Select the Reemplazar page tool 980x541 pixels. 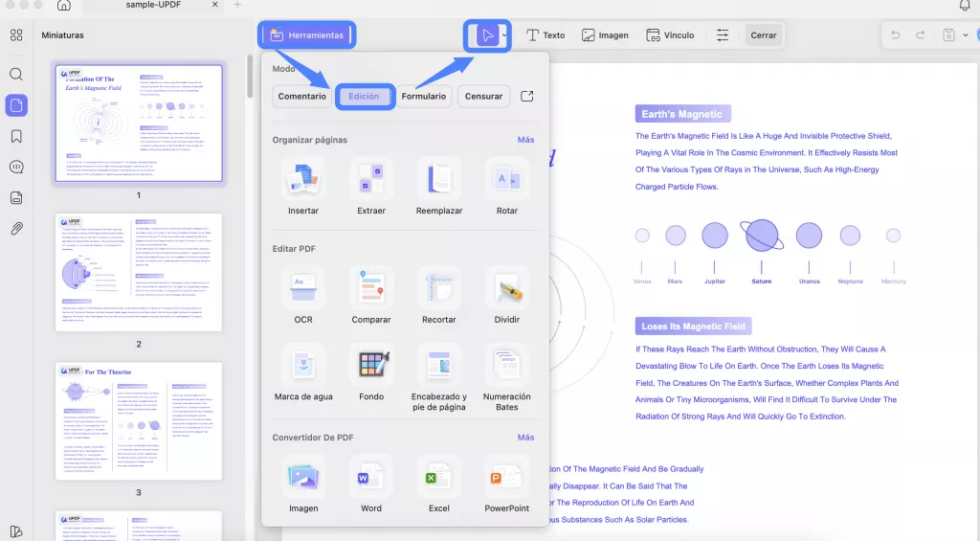(x=438, y=187)
